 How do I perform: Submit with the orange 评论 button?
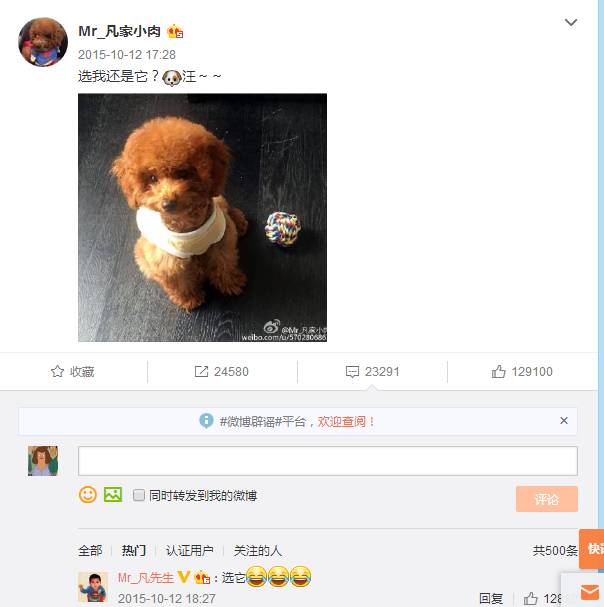pyautogui.click(x=547, y=499)
